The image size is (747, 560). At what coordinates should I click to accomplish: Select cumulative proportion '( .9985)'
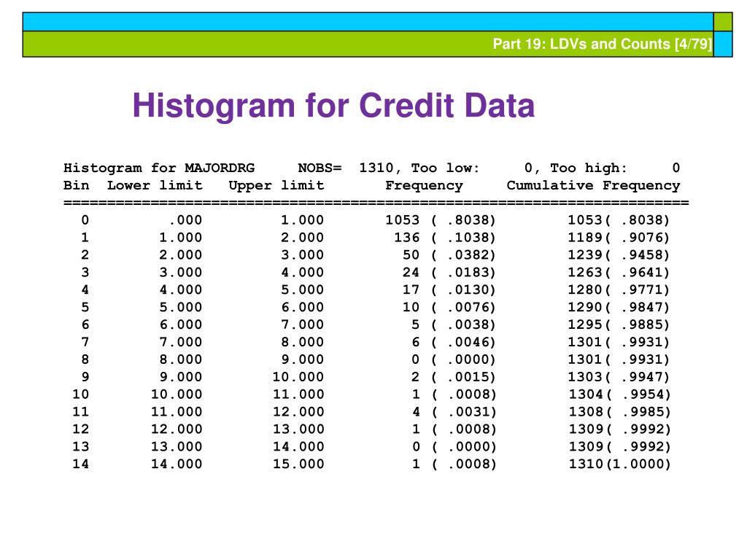pyautogui.click(x=638, y=412)
